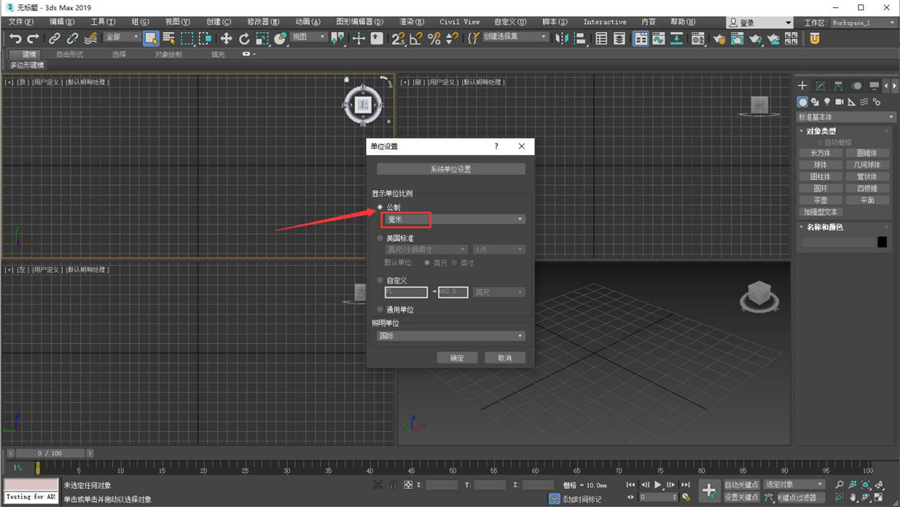This screenshot has width=900, height=507.
Task: Open the 视图 reference coordinate dropdown
Action: click(308, 37)
